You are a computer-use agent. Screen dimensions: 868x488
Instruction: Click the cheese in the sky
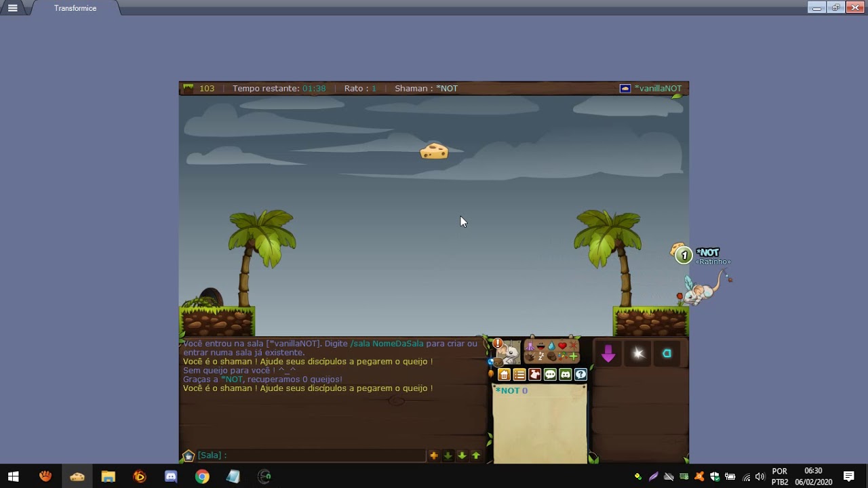pyautogui.click(x=434, y=151)
